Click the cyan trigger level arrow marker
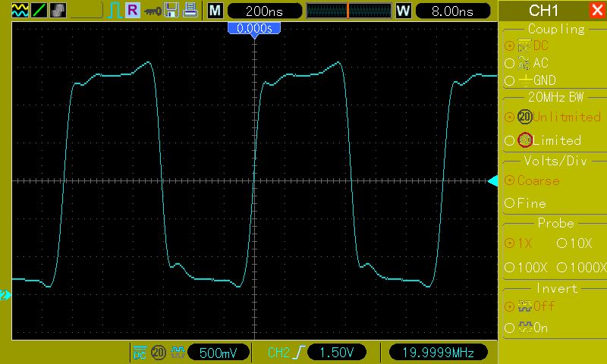This screenshot has height=364, width=607. pos(492,180)
